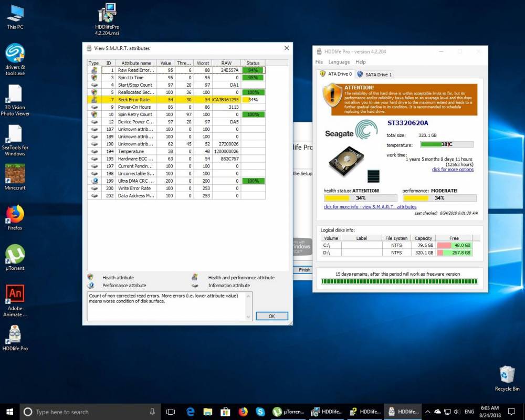
Task: Close the View S.M.A.R.T. attributes dialog
Action: (x=287, y=48)
